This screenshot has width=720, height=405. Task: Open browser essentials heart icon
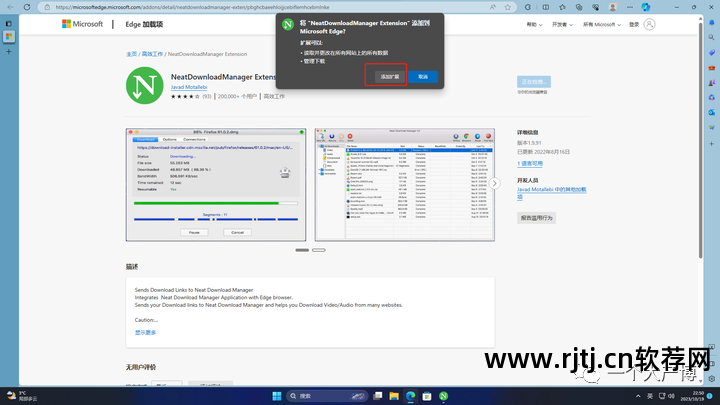click(596, 7)
